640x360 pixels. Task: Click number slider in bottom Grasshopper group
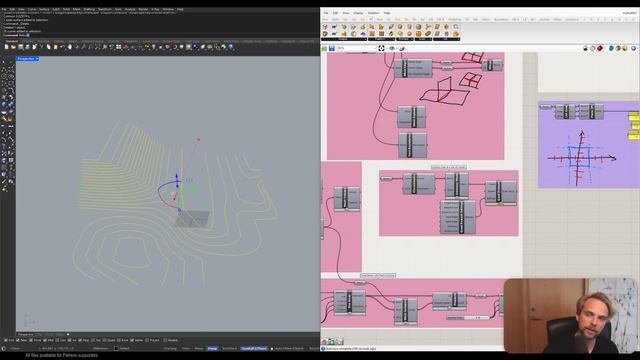point(468,318)
